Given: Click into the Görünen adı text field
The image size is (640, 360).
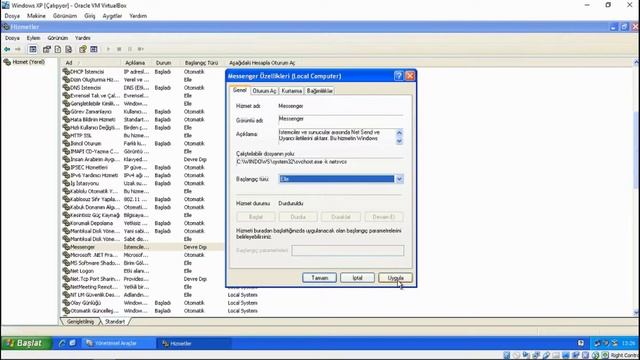Looking at the screenshot, I should point(340,119).
